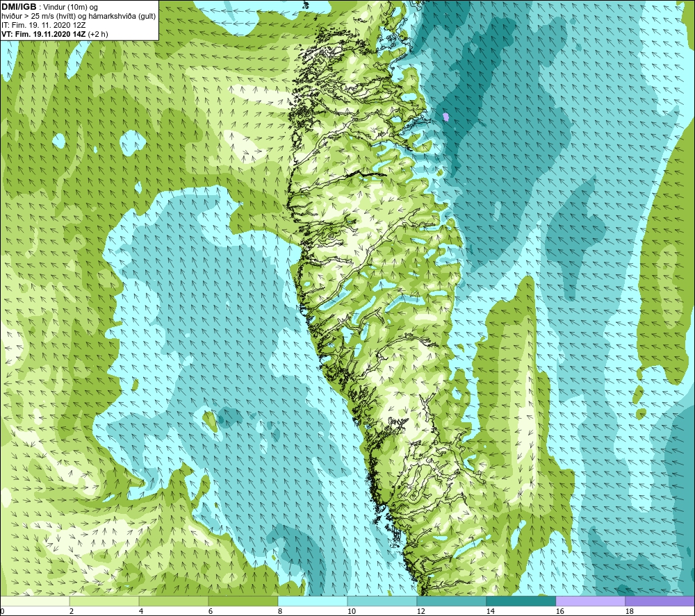Click the 2–4 m/s light green legend swatch
This screenshot has height=616, width=695.
(104, 601)
